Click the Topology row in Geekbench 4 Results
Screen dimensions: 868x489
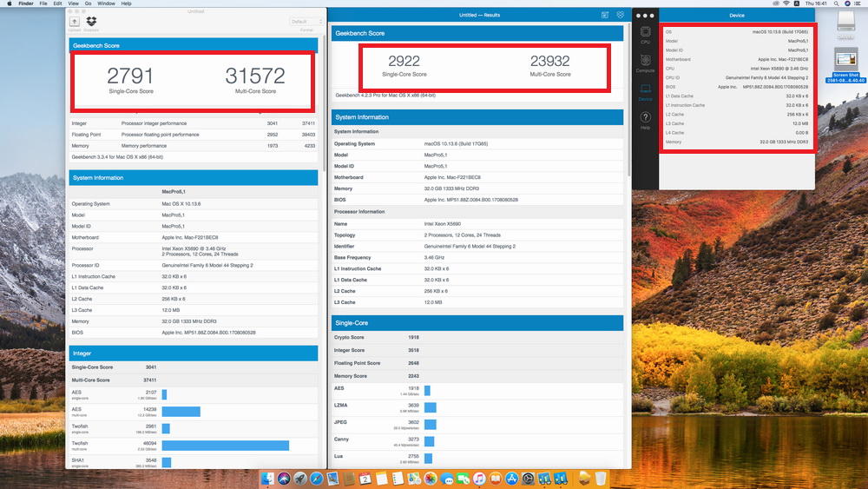pyautogui.click(x=477, y=235)
